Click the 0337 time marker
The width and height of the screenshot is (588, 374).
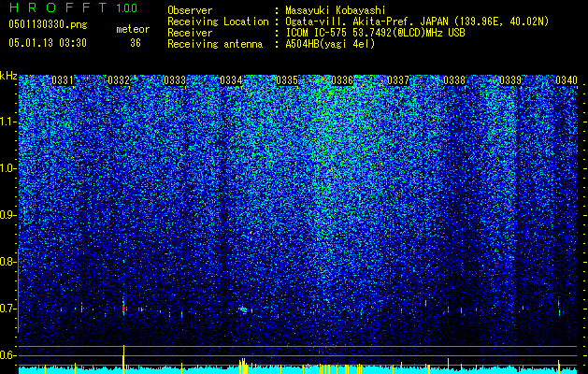[x=398, y=80]
